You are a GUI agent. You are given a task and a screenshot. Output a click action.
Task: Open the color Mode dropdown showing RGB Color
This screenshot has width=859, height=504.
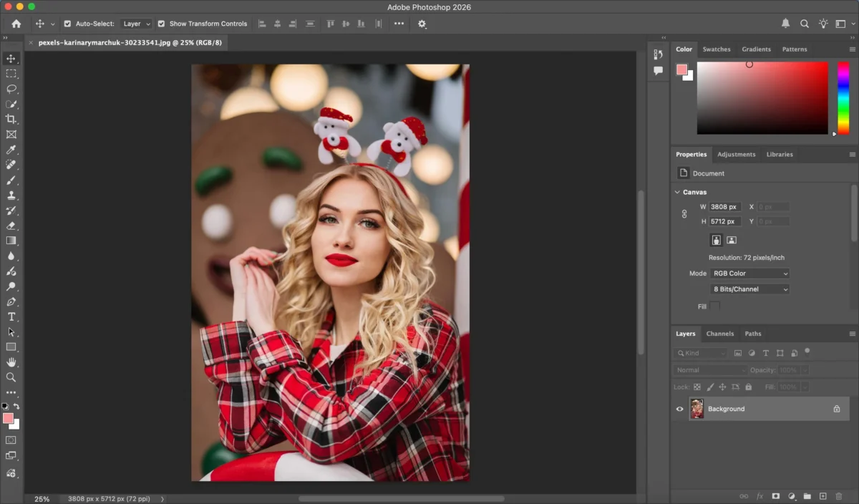(x=749, y=273)
